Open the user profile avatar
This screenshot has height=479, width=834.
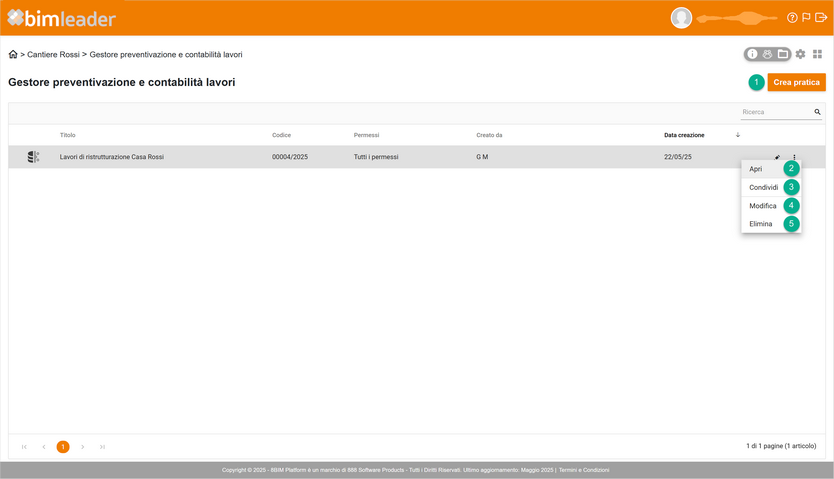681,18
